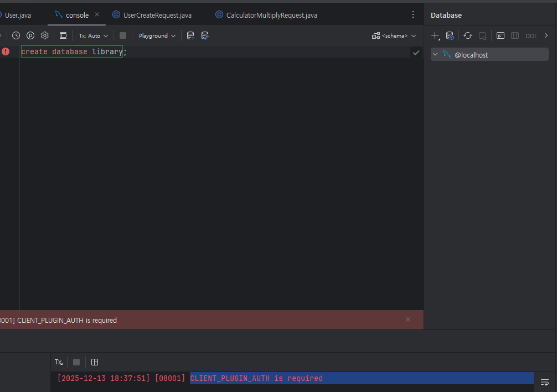Select the @localhost data source
557x392 pixels.
point(489,55)
